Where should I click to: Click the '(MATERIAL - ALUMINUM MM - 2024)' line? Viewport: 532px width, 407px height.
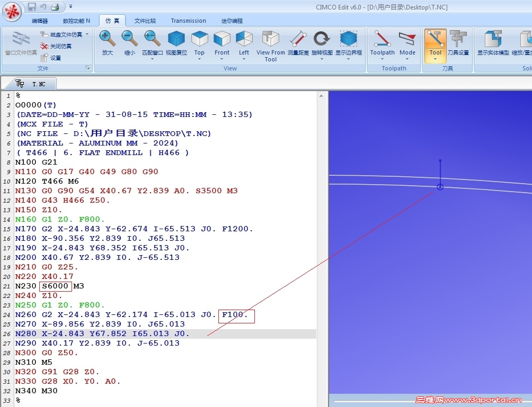pyautogui.click(x=97, y=143)
